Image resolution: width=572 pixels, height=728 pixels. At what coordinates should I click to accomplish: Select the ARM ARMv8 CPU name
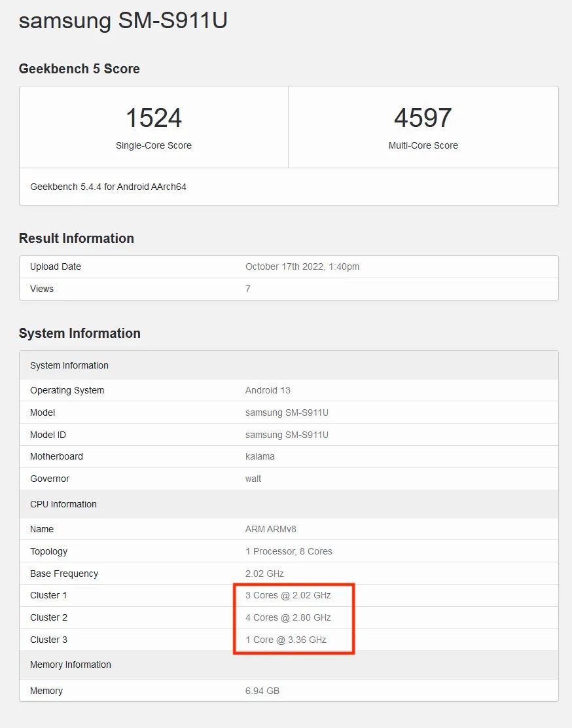click(270, 529)
